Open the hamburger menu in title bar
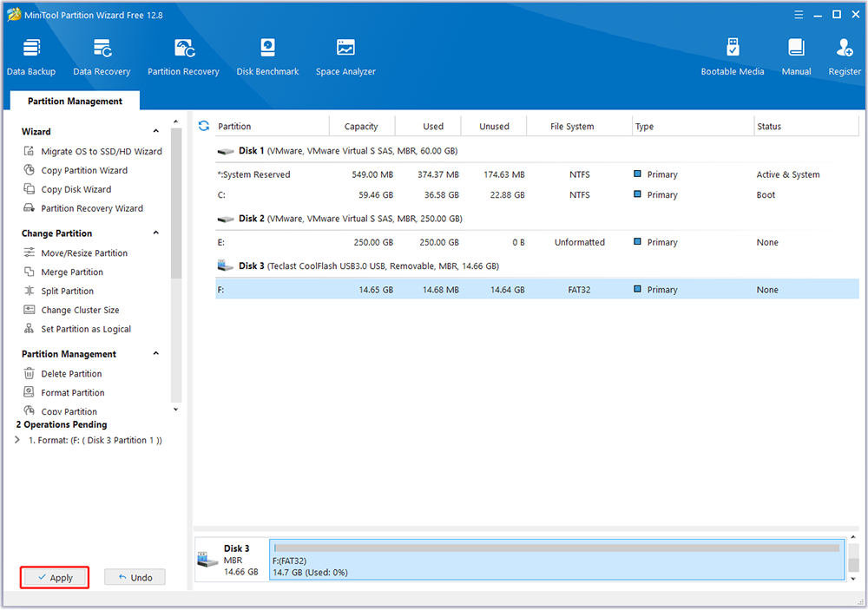Viewport: 868px width, 610px height. tap(799, 15)
